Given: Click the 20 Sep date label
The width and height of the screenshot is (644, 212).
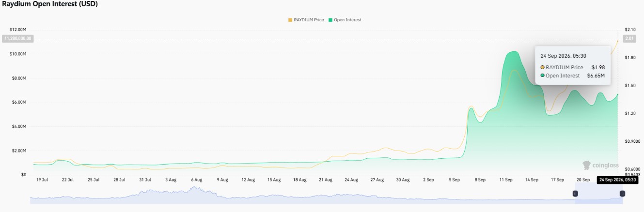Looking at the screenshot, I should [x=583, y=180].
